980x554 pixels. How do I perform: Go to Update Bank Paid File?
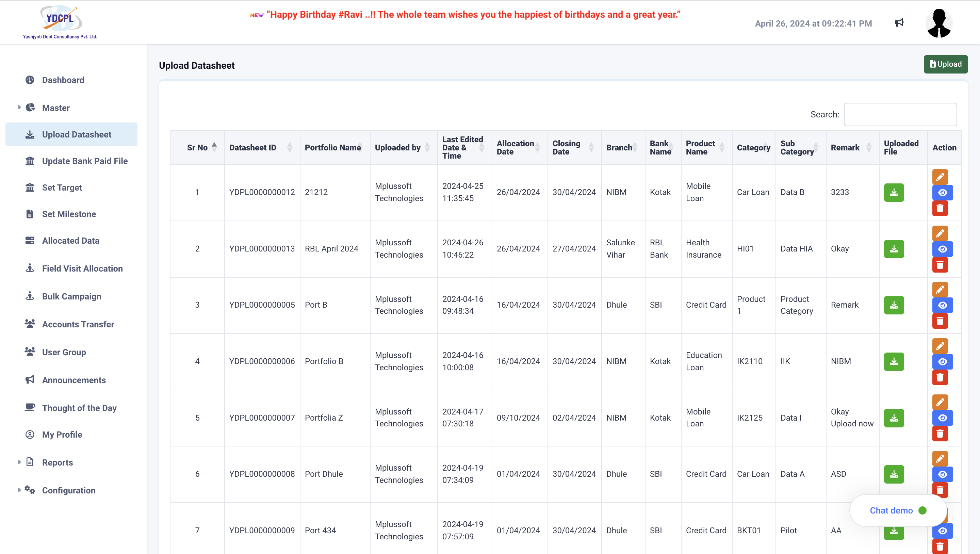85,161
